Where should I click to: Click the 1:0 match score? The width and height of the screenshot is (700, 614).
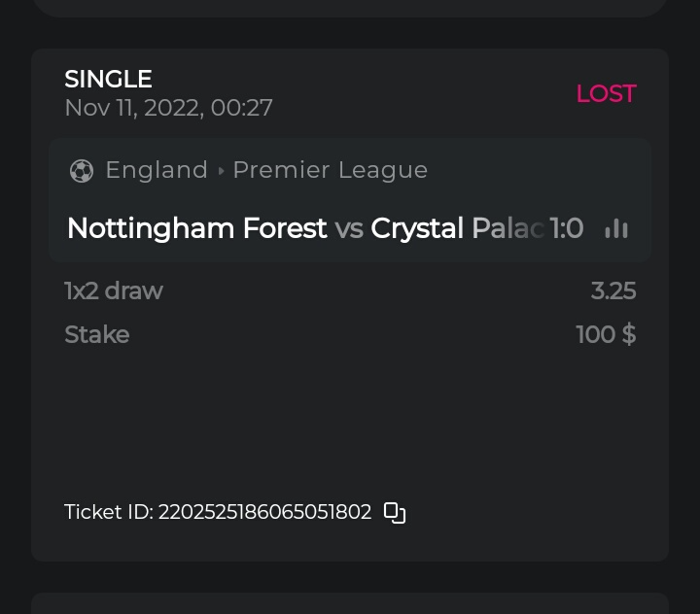567,228
